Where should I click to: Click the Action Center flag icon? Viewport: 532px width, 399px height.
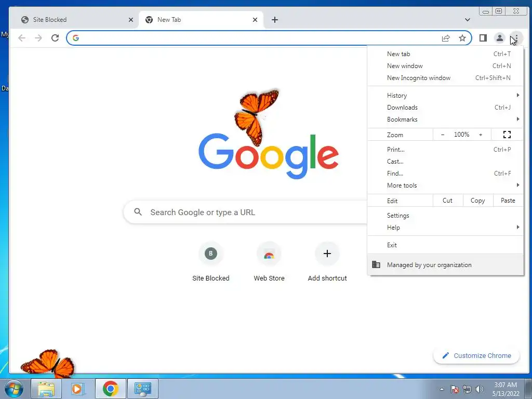[x=455, y=389]
